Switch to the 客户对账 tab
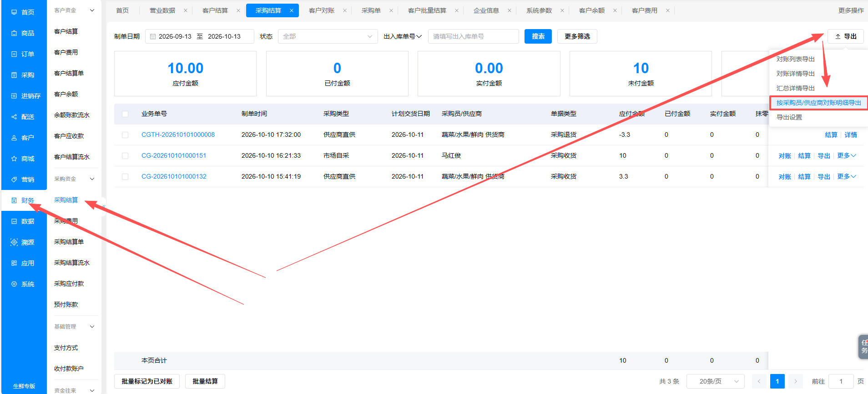Screen dimensions: 868x394 click(322, 10)
